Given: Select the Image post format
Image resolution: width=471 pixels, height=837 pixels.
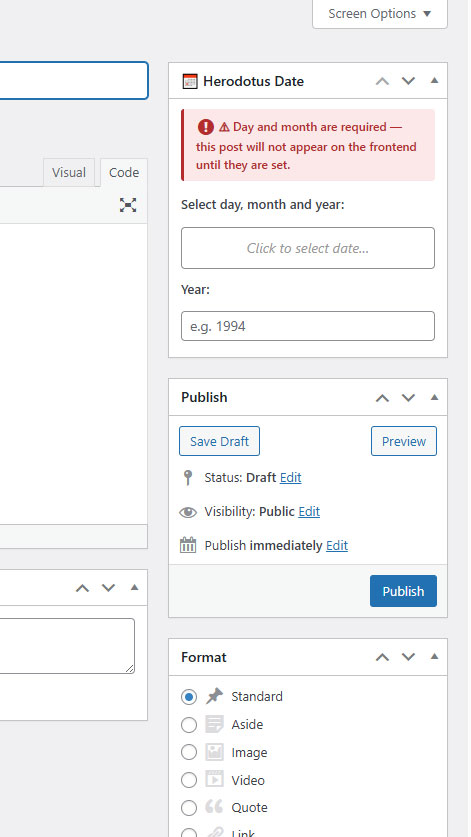Looking at the screenshot, I should click(x=189, y=753).
